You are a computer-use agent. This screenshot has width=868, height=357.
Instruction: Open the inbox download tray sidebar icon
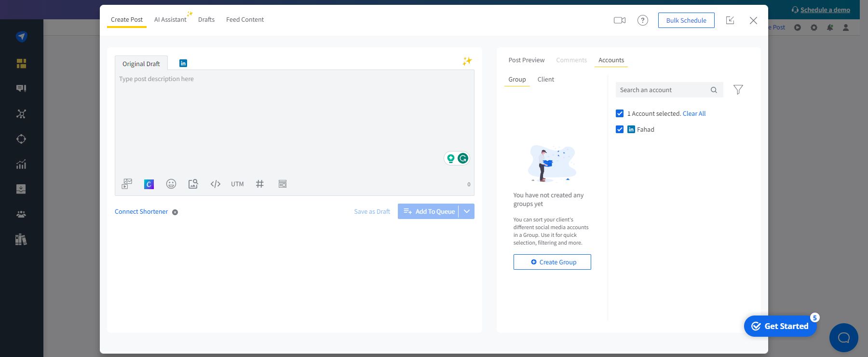[x=21, y=189]
